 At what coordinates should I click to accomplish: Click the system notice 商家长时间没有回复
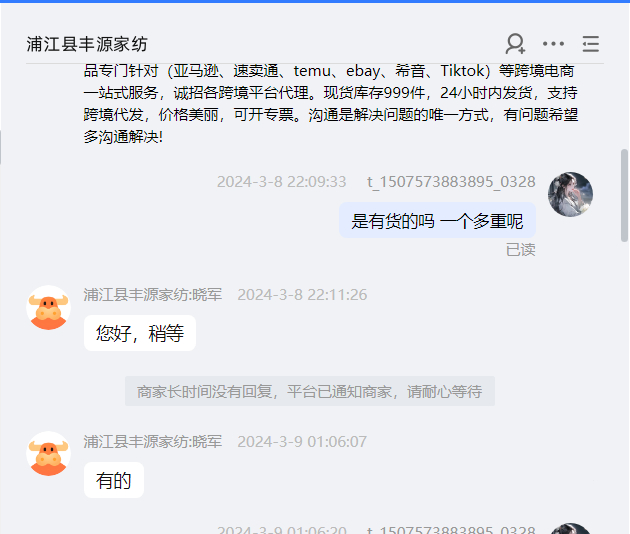pyautogui.click(x=310, y=391)
